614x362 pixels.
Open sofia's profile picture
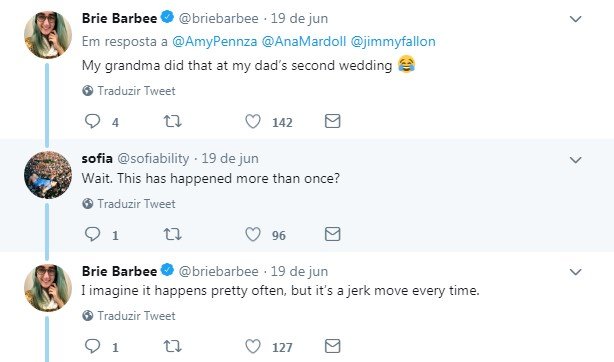(x=48, y=175)
